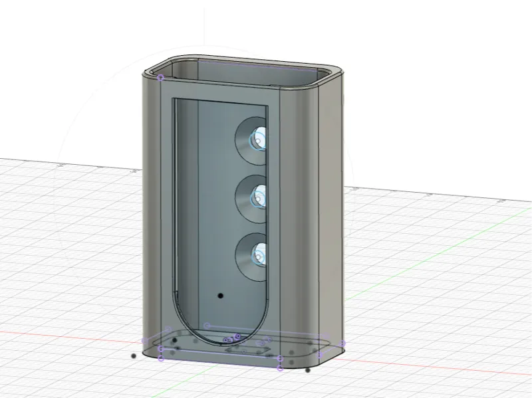Click the black sketch point outside left of base

(134, 356)
